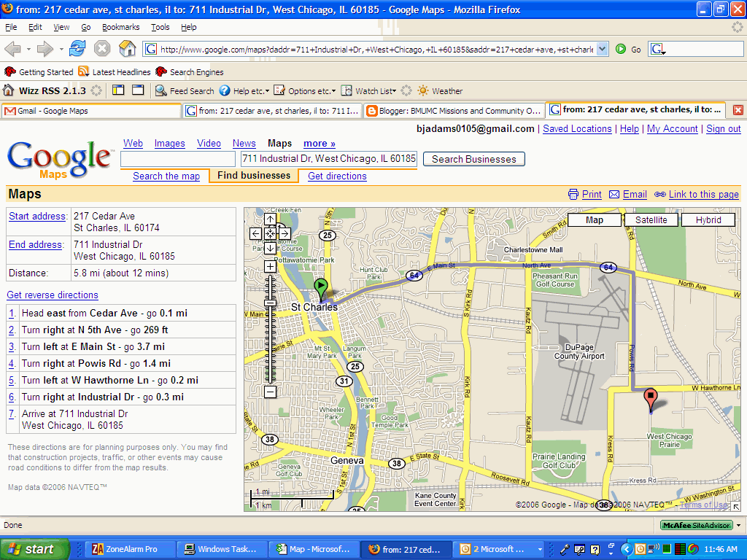747x560 pixels.
Task: Click the map zoom slider handle
Action: pyautogui.click(x=270, y=303)
